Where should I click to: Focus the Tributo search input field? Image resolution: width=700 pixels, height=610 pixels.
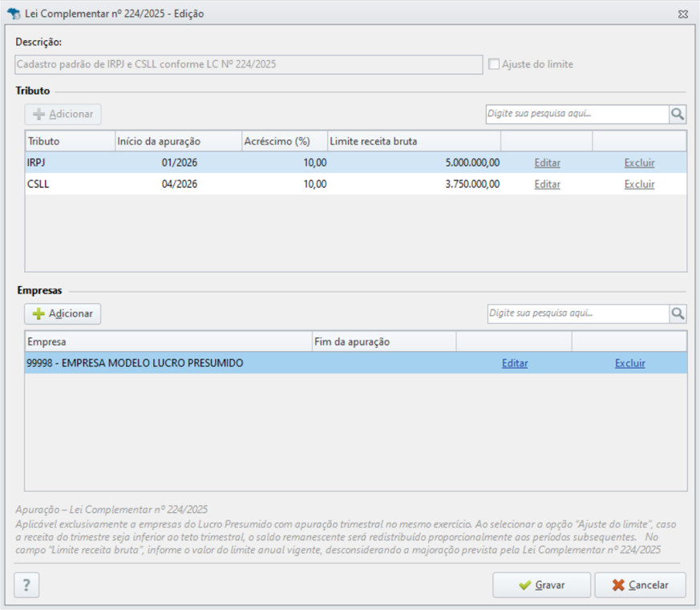577,115
